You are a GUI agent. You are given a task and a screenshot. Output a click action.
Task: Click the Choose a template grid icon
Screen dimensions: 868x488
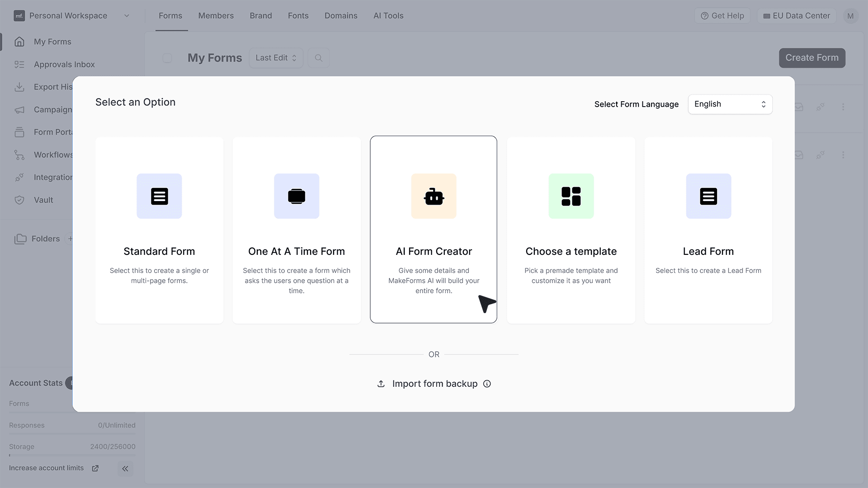(x=571, y=196)
